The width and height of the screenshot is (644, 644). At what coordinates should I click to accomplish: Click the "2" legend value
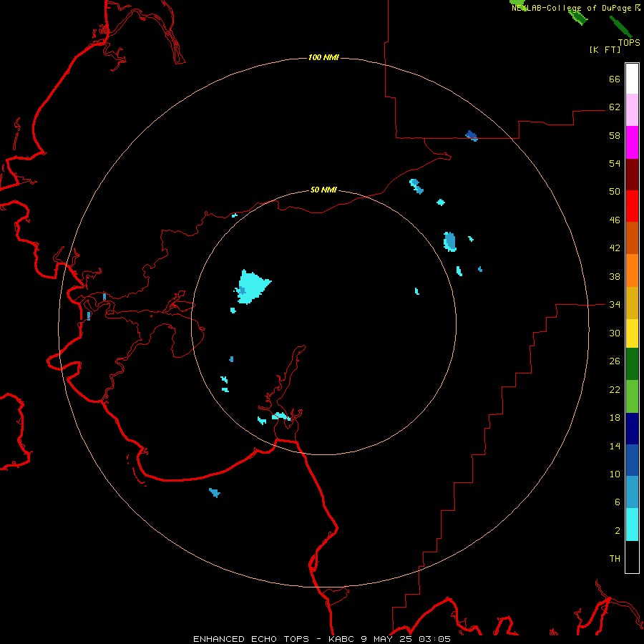[618, 531]
